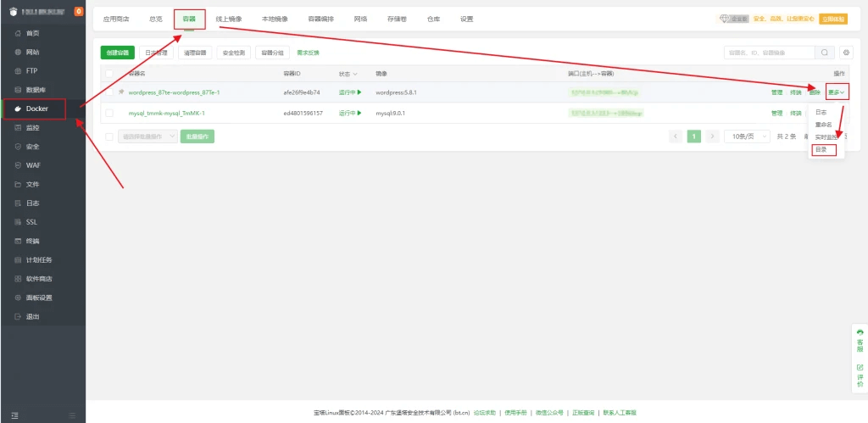Open mysql_tmmk container name link
The height and width of the screenshot is (423, 868).
point(167,113)
